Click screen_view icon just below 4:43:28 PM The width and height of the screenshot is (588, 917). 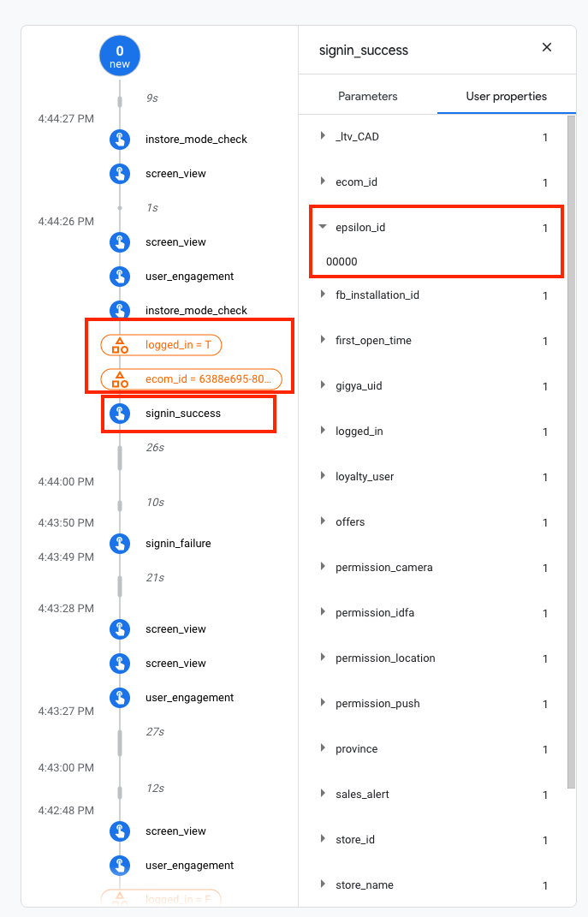[x=120, y=629]
